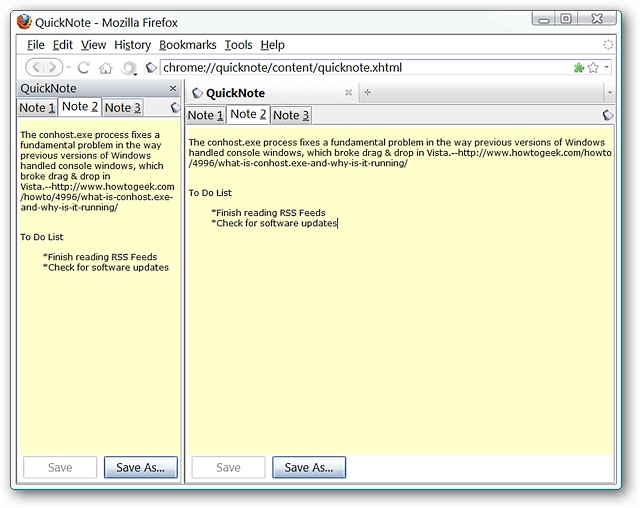Maximize the Firefox window
Viewport: 640px width, 508px height.
tap(566, 18)
